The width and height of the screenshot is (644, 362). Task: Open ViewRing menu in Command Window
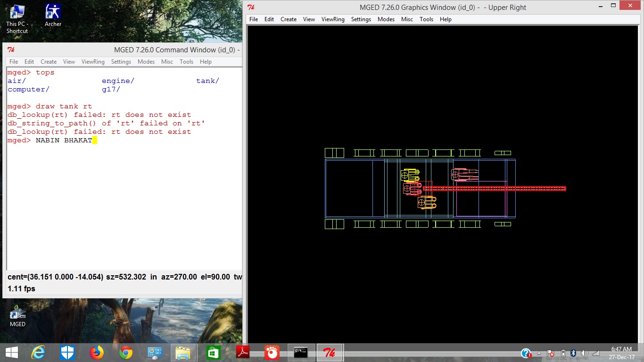(93, 62)
